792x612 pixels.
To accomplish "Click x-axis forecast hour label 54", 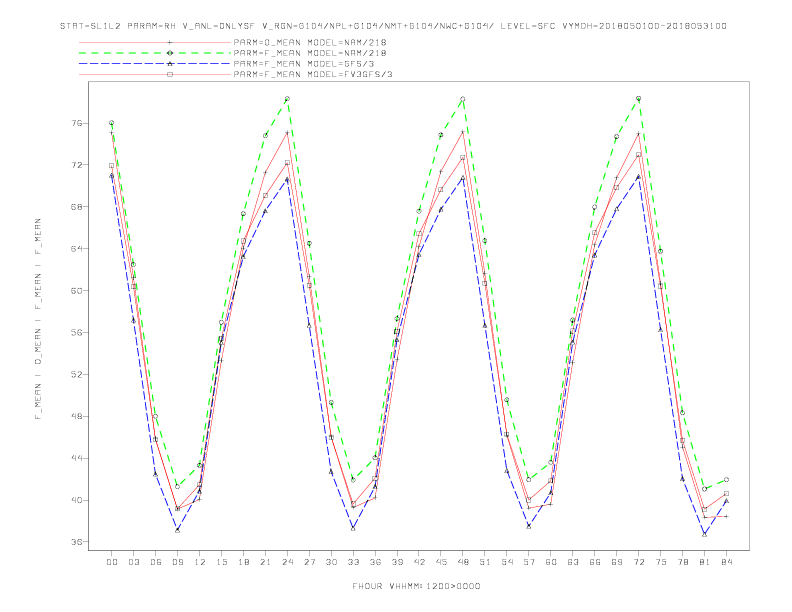I will pyautogui.click(x=507, y=562).
